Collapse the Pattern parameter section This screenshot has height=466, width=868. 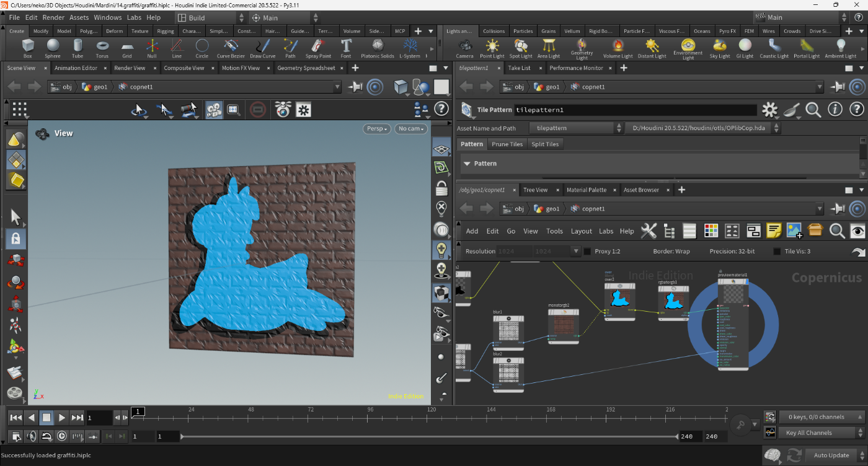(467, 164)
